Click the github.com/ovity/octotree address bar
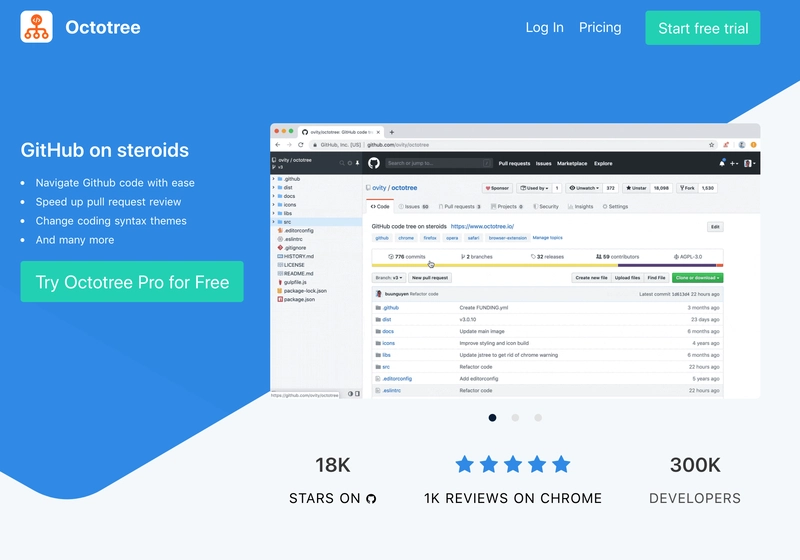800x560 pixels. 513,145
